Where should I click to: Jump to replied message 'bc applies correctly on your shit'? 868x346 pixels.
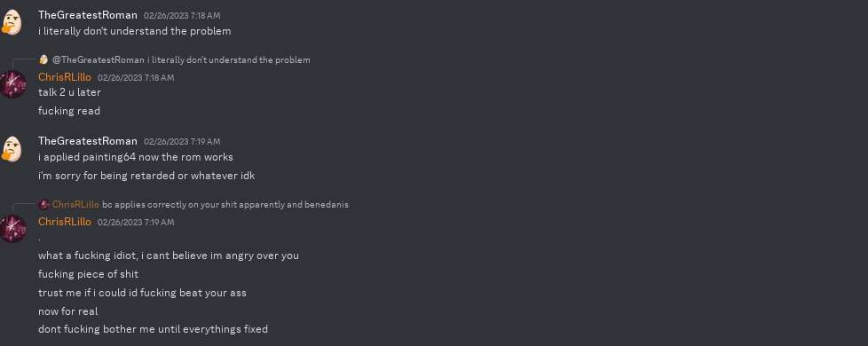point(225,205)
